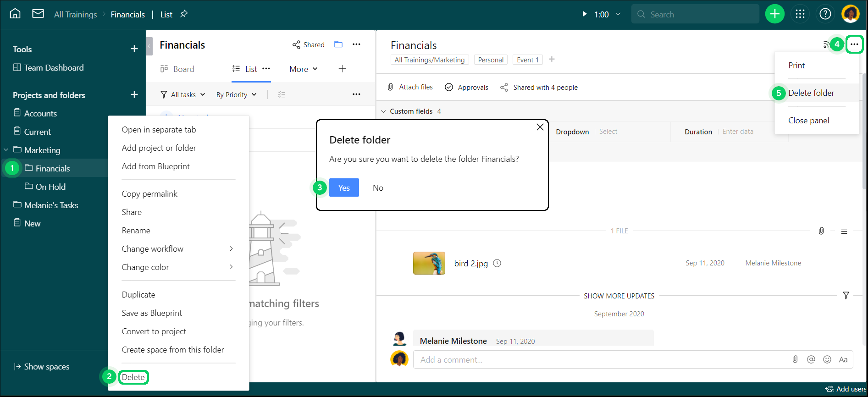Image resolution: width=868 pixels, height=397 pixels.
Task: Go to the Home icon
Action: coord(15,14)
